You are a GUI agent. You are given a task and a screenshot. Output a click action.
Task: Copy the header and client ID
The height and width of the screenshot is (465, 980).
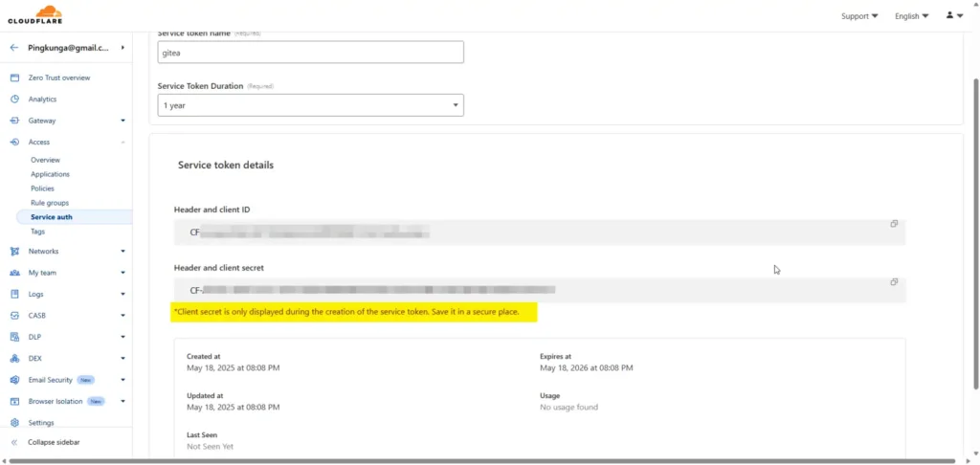[x=895, y=224]
